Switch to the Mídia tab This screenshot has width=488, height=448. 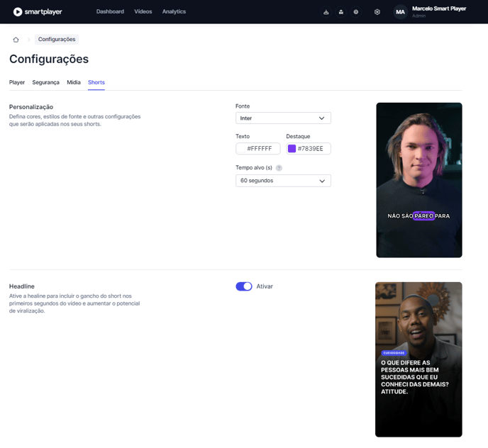point(74,82)
